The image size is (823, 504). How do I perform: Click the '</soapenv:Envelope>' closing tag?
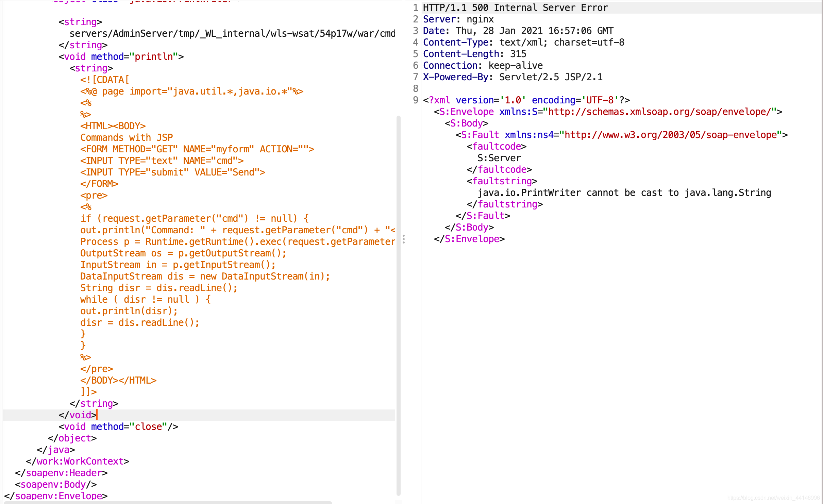tap(55, 496)
